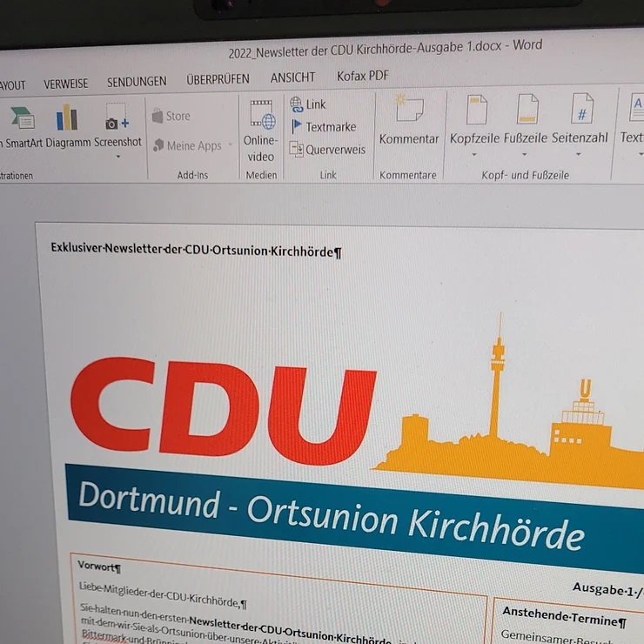Image resolution: width=644 pixels, height=644 pixels.
Task: Insert a Querverweis cross-reference
Action: click(x=327, y=150)
